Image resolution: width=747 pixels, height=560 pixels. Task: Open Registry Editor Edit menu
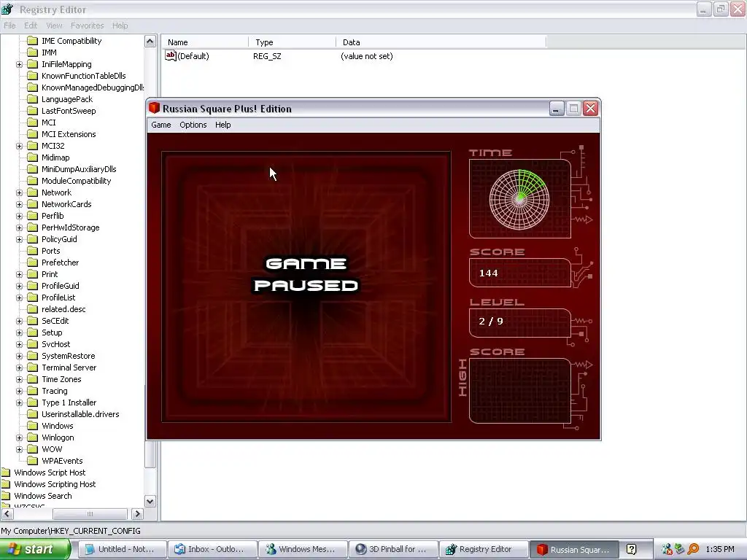click(31, 26)
